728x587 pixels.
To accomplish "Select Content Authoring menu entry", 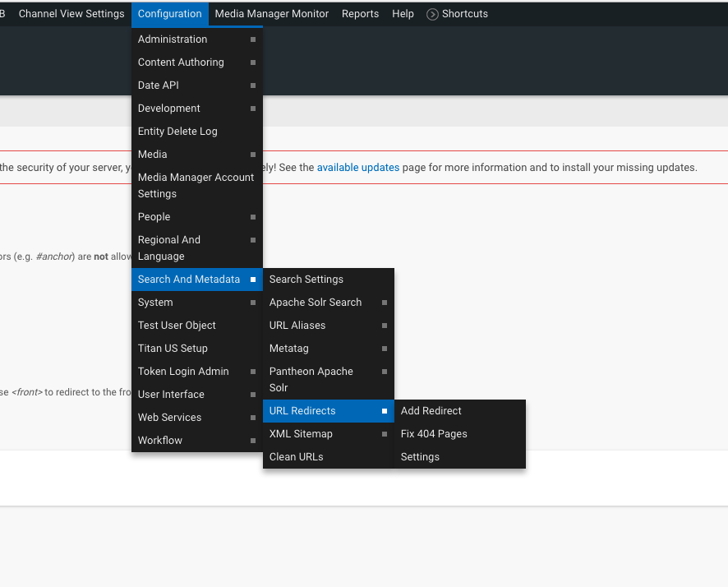I will tap(197, 62).
